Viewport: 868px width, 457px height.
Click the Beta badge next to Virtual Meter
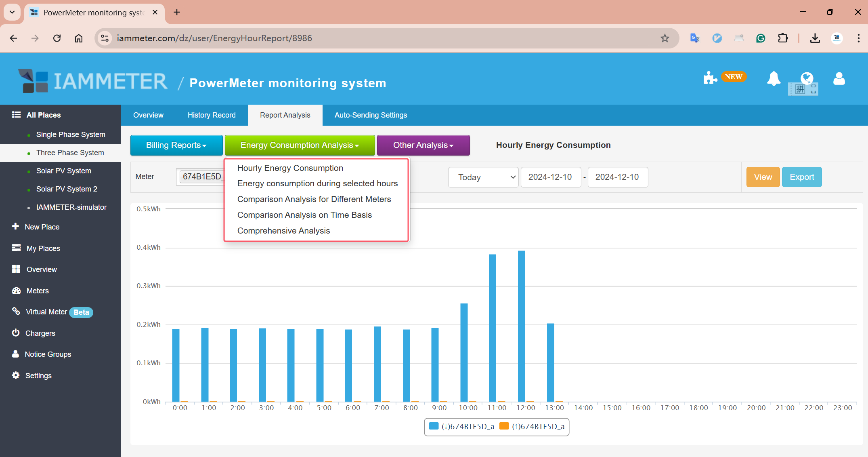tap(81, 312)
